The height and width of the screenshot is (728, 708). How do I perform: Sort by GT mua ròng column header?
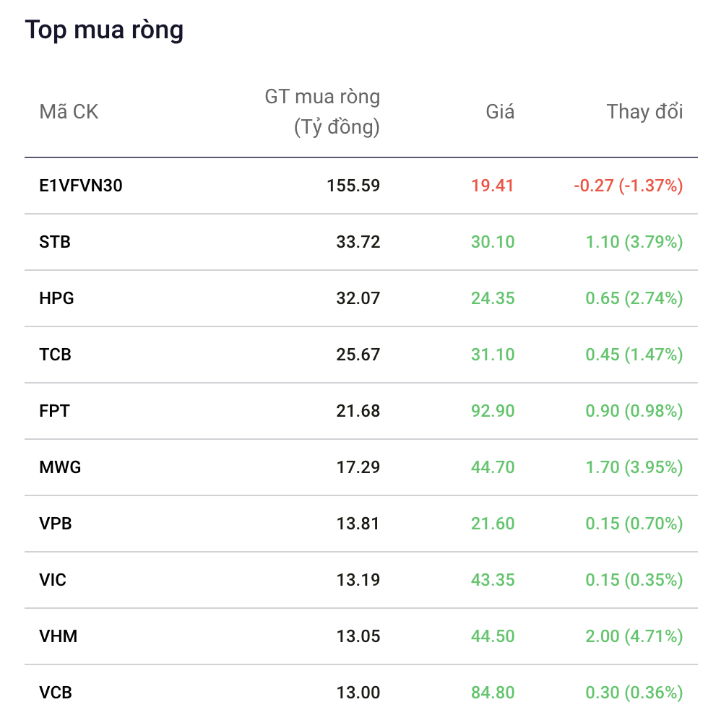point(322,112)
